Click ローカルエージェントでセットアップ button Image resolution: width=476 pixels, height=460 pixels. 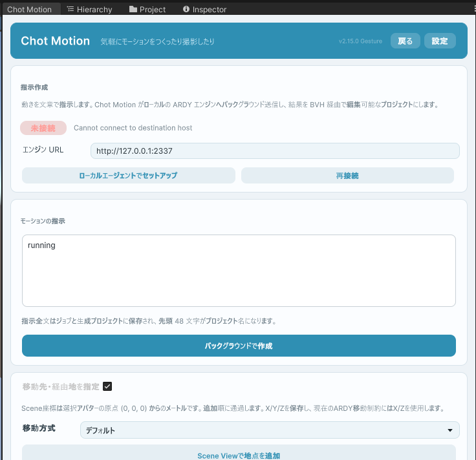(129, 175)
